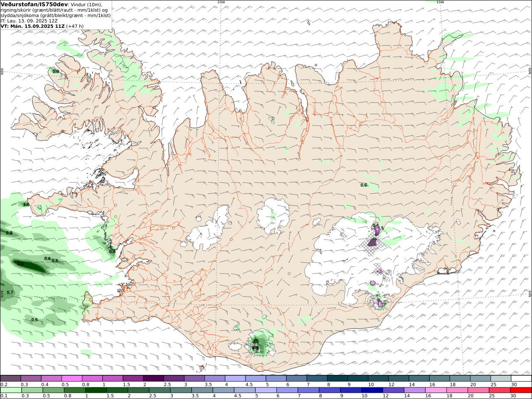The width and height of the screenshot is (532, 399).
Task: Click the '1.0' rain value near Snæfellsnes
Action: pos(26,205)
